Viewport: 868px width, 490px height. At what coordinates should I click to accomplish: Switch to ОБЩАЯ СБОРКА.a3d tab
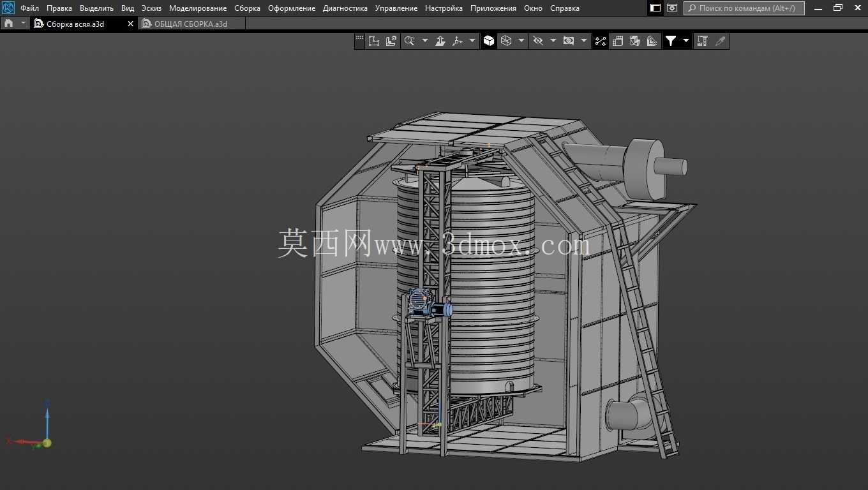click(190, 24)
